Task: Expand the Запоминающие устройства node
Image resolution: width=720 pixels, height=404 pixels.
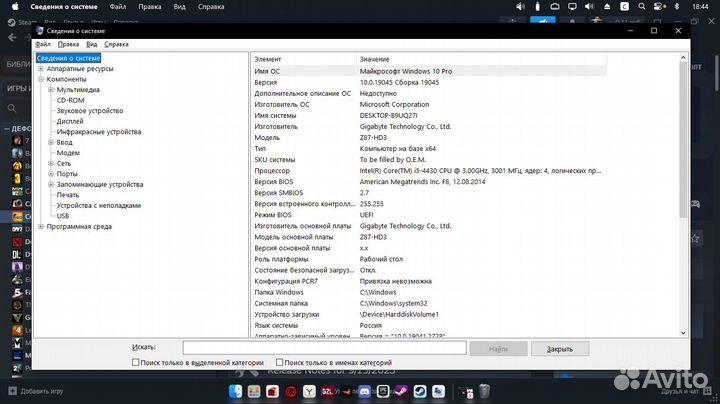Action: click(x=51, y=185)
